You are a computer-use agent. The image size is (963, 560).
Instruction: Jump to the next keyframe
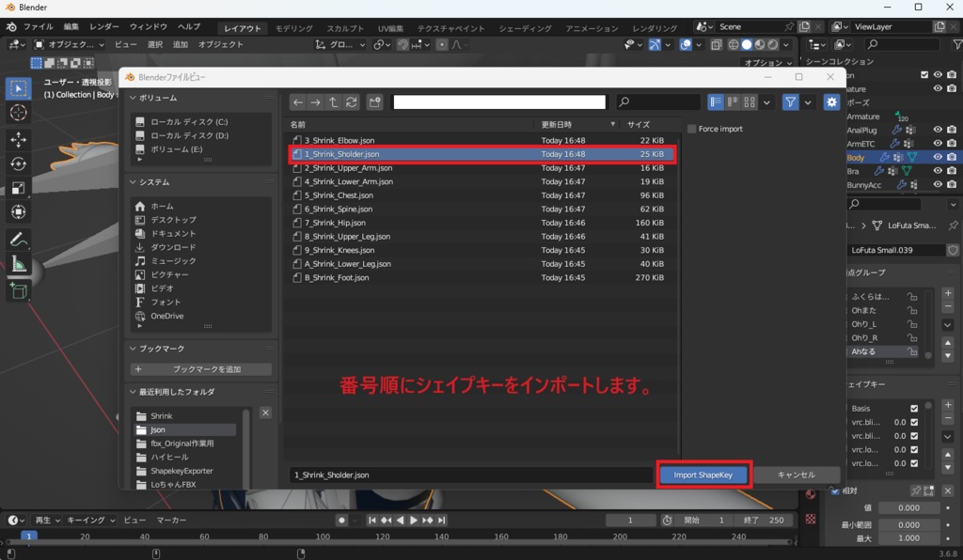[x=428, y=521]
